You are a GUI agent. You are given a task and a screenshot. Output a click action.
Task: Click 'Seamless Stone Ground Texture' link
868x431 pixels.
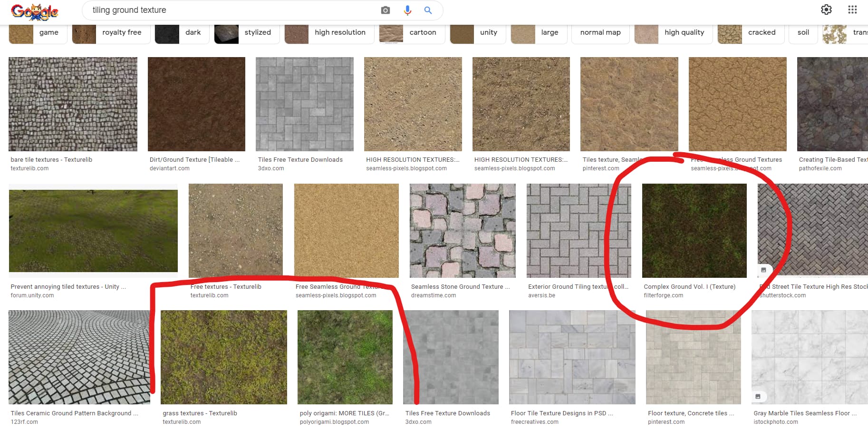[x=460, y=287]
